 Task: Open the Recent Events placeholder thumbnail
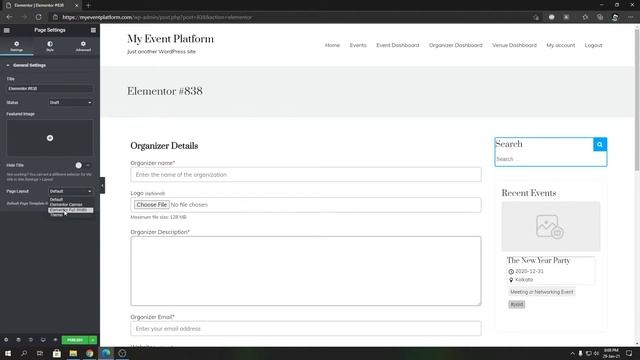[x=551, y=227]
